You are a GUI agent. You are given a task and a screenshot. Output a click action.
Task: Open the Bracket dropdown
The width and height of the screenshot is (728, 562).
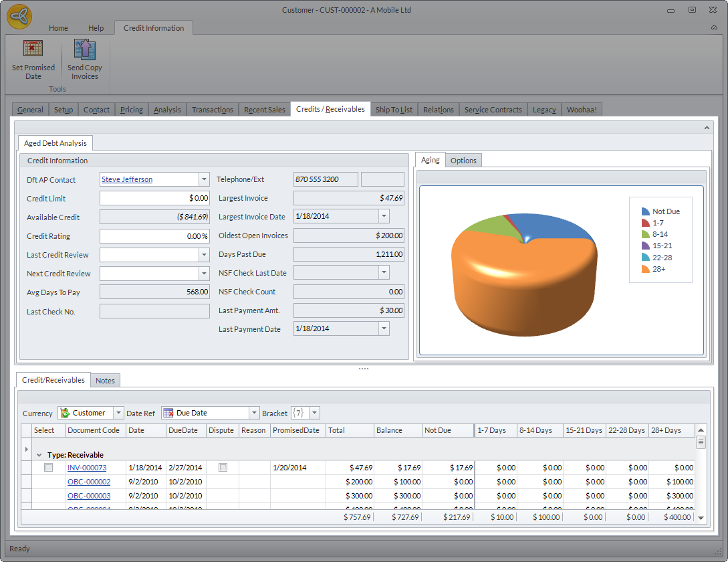point(314,413)
